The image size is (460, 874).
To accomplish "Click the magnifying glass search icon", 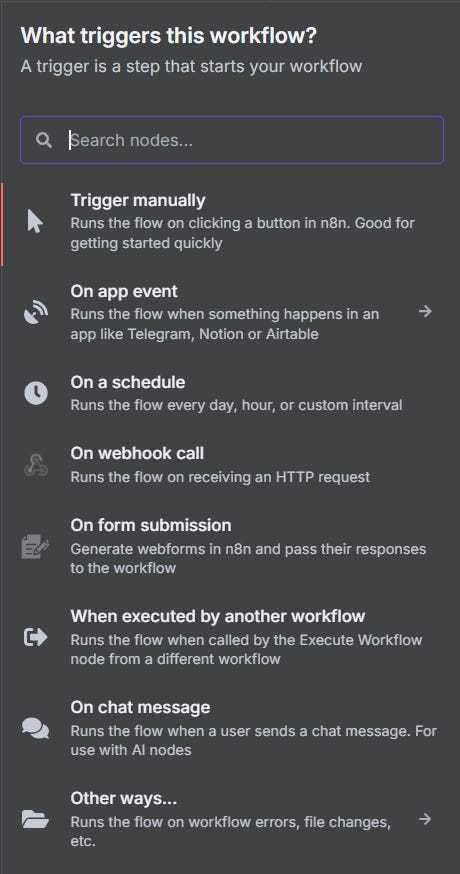I will coord(43,140).
